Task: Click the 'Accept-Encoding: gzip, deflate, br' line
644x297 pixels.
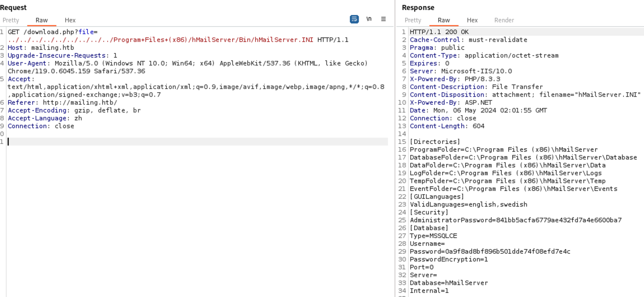Action: point(74,110)
